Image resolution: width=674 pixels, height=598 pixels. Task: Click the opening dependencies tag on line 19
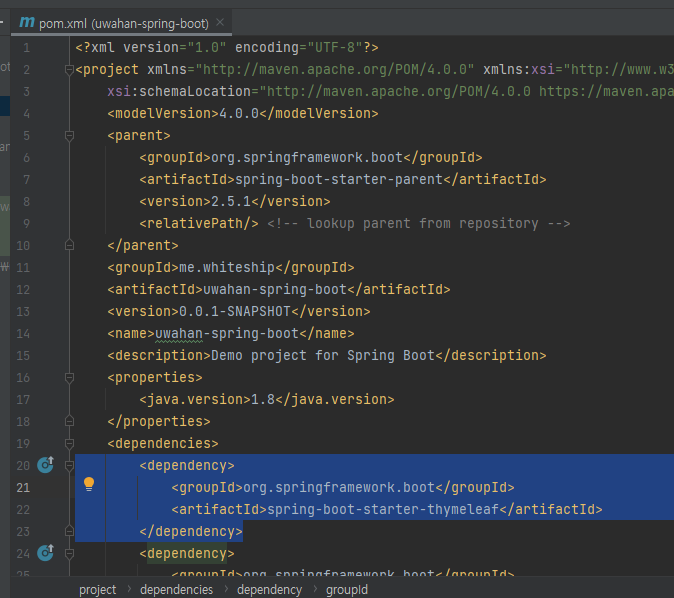pos(163,443)
